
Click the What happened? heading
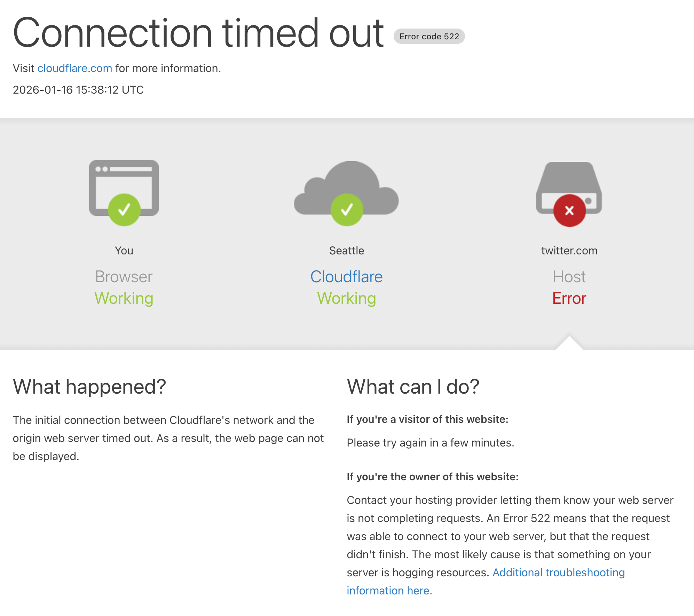pyautogui.click(x=89, y=387)
